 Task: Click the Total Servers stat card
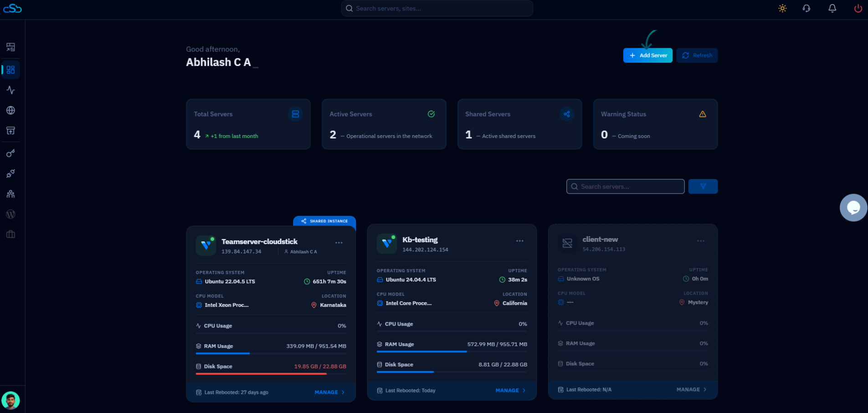click(248, 124)
